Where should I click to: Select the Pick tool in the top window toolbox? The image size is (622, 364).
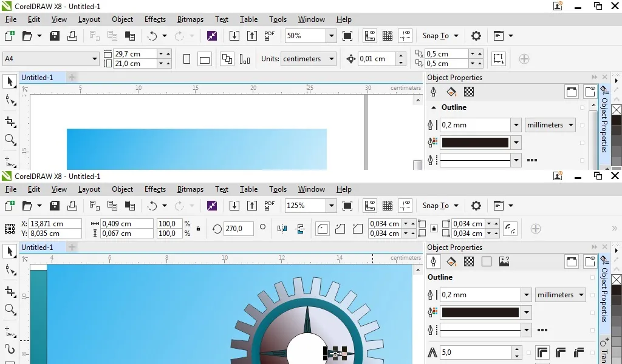(10, 81)
